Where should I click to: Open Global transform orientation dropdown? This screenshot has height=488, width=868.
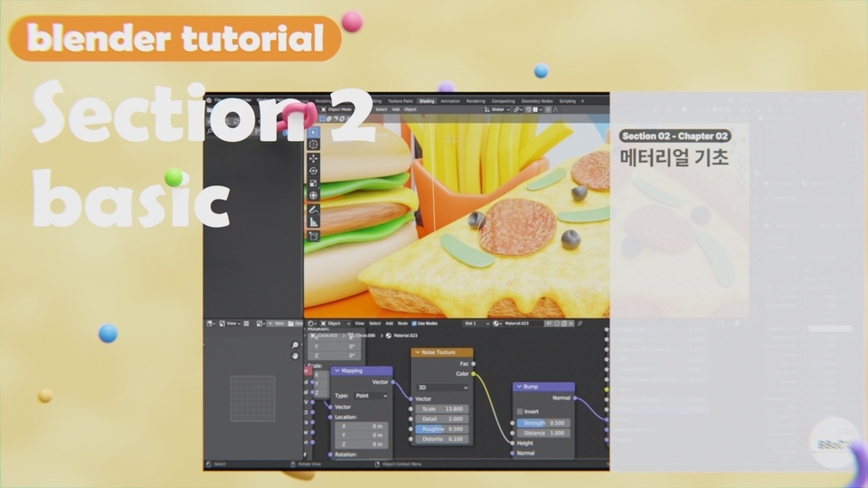[x=496, y=109]
